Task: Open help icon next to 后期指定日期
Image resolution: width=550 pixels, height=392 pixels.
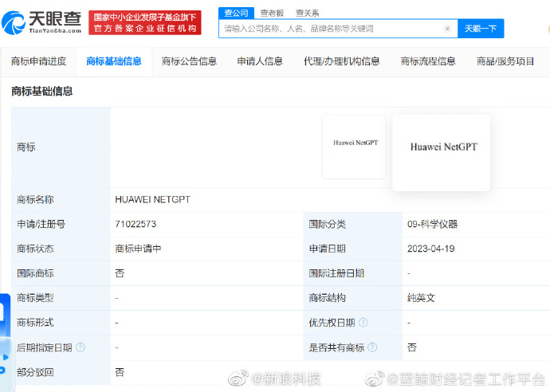Action: [x=81, y=347]
